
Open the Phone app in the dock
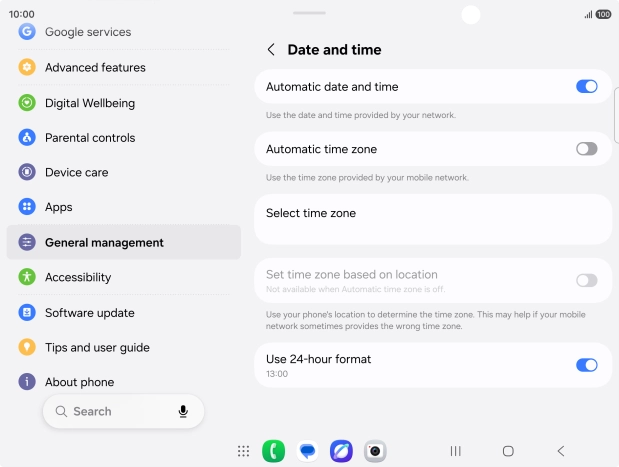(273, 451)
